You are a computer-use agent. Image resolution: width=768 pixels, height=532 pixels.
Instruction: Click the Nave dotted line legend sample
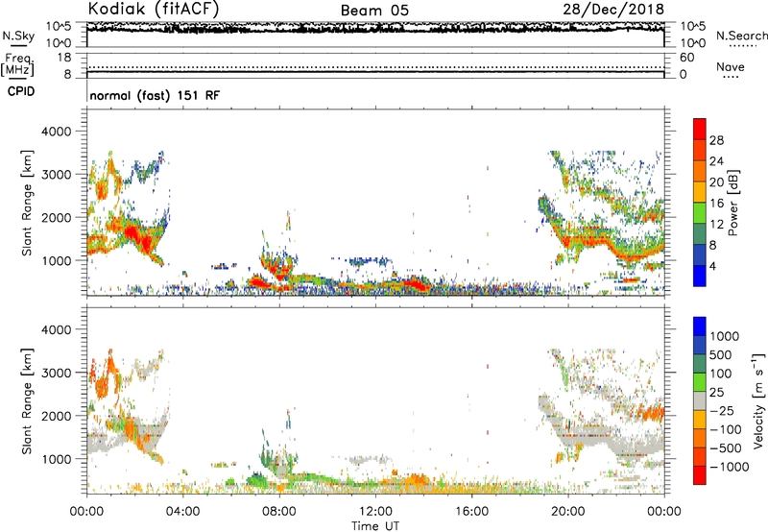pos(731,77)
